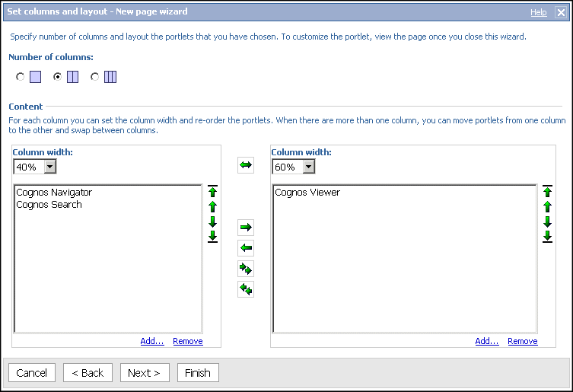Viewport: 573px width, 392px height.
Task: Click Add... under the left column
Action: pos(152,341)
